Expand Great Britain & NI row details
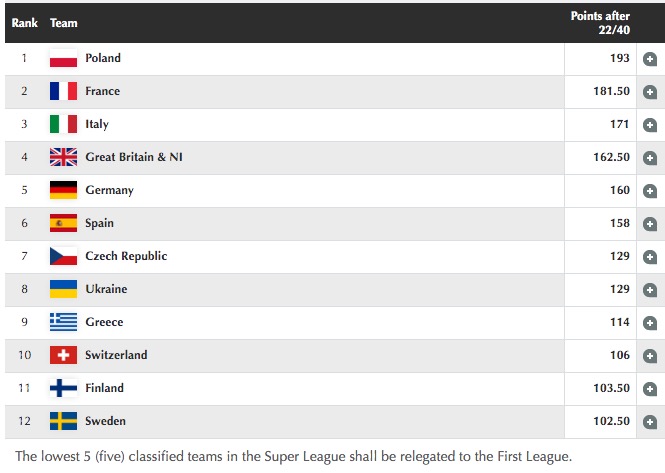Image resolution: width=665 pixels, height=473 pixels. [650, 158]
